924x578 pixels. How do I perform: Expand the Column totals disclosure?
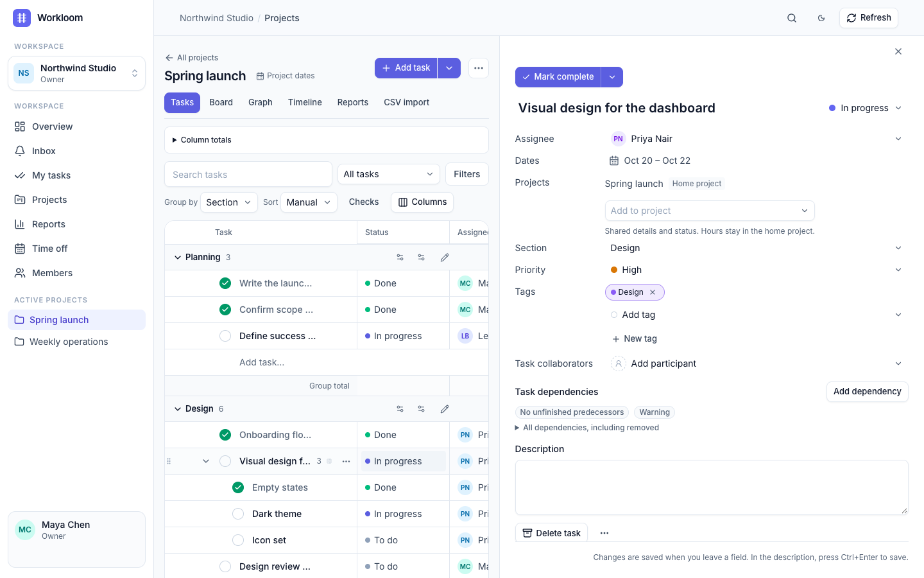(x=327, y=140)
